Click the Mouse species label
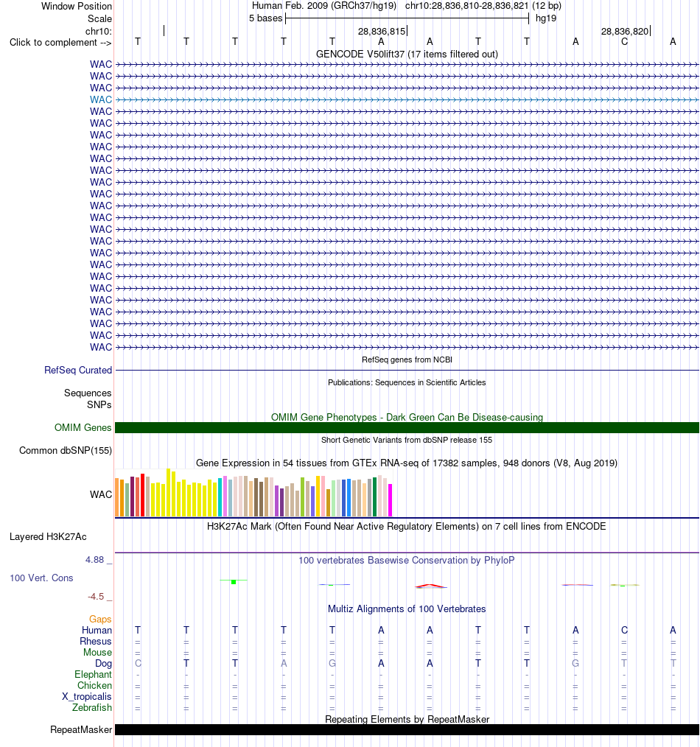The width and height of the screenshot is (700, 747). (98, 652)
